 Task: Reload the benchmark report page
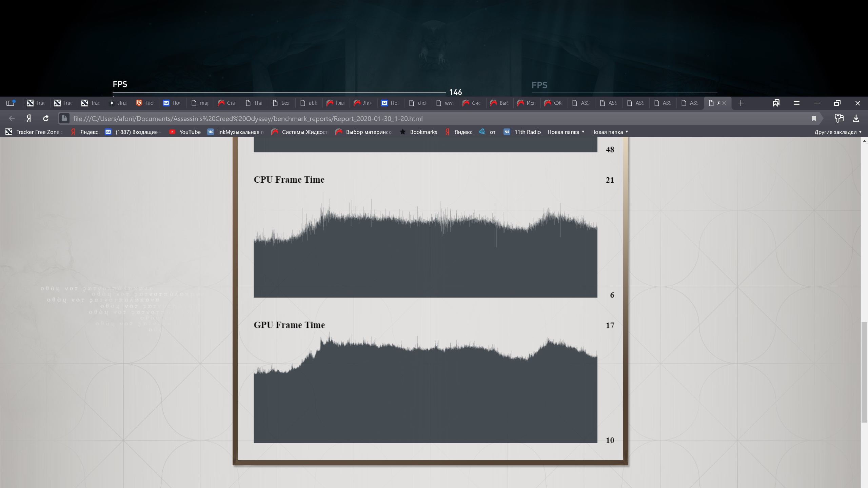tap(46, 118)
